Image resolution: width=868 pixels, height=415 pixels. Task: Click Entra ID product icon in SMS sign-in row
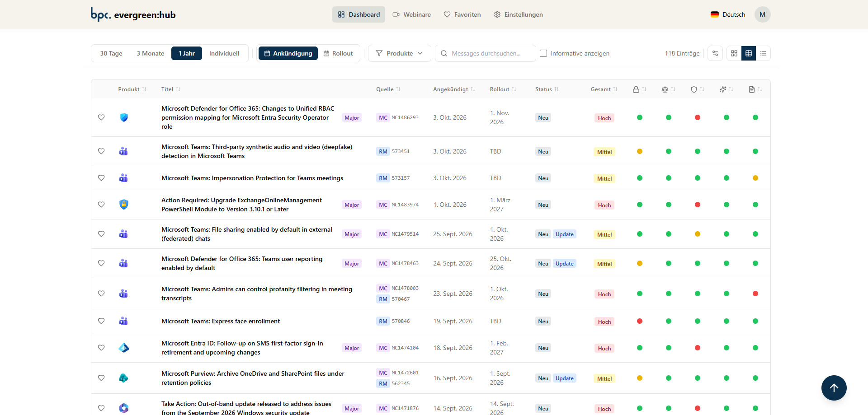coord(124,348)
